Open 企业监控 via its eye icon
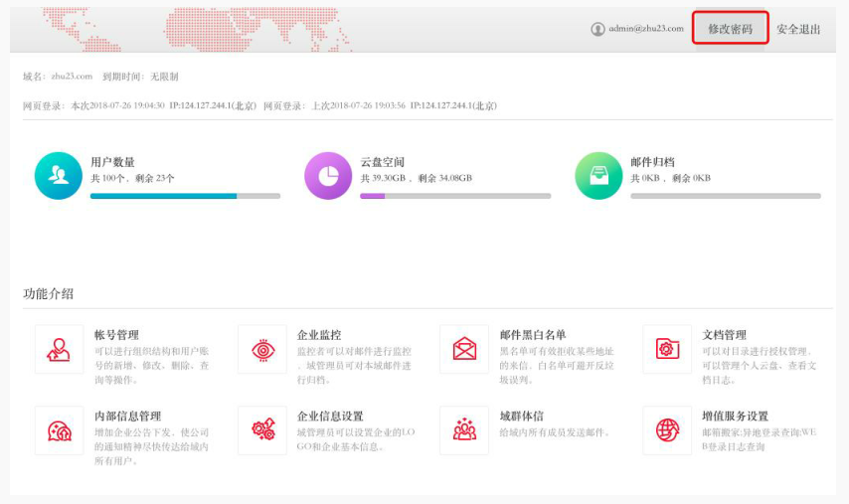This screenshot has height=504, width=849. (x=262, y=349)
